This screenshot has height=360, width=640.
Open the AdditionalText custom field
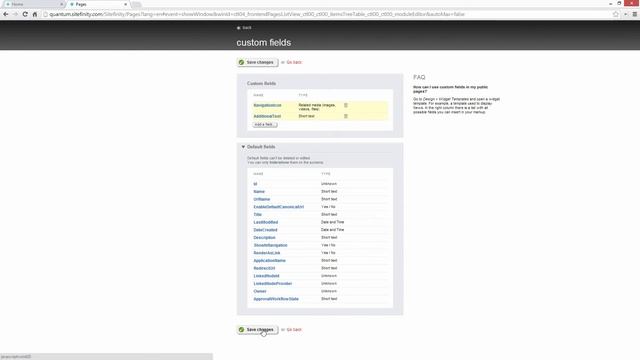[267, 116]
